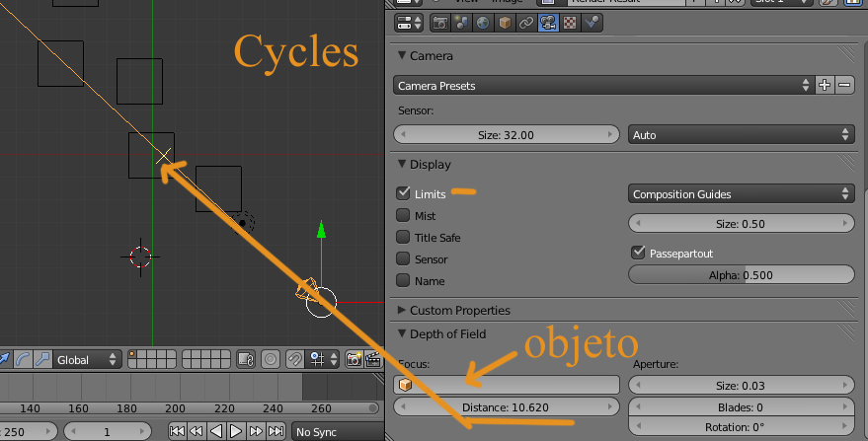Select the lamp object in viewport
Image resolution: width=868 pixels, height=441 pixels.
[x=243, y=223]
